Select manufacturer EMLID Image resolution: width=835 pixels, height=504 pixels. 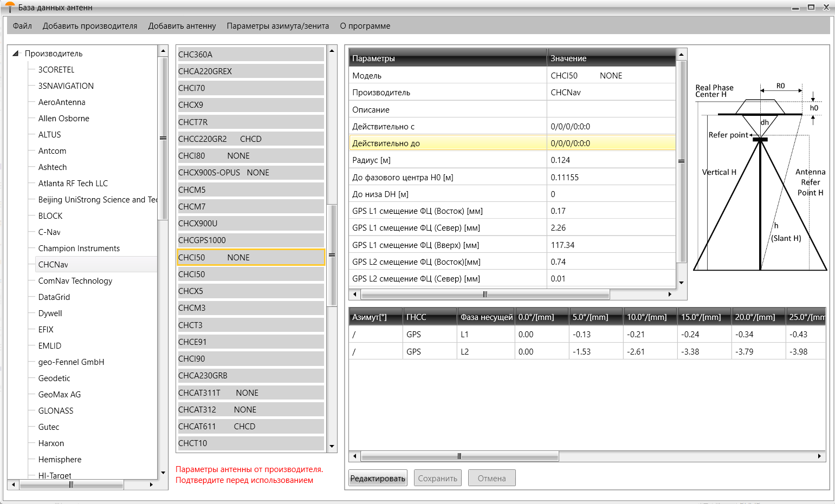50,346
